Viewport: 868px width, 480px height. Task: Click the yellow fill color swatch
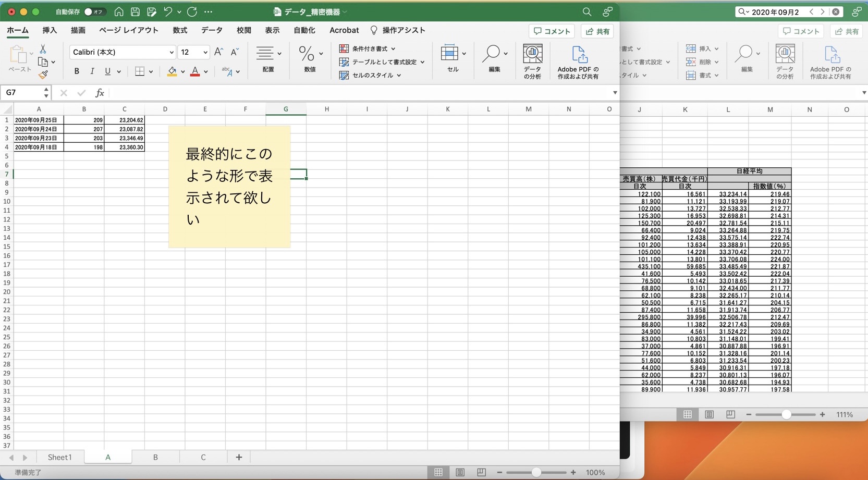pos(172,71)
